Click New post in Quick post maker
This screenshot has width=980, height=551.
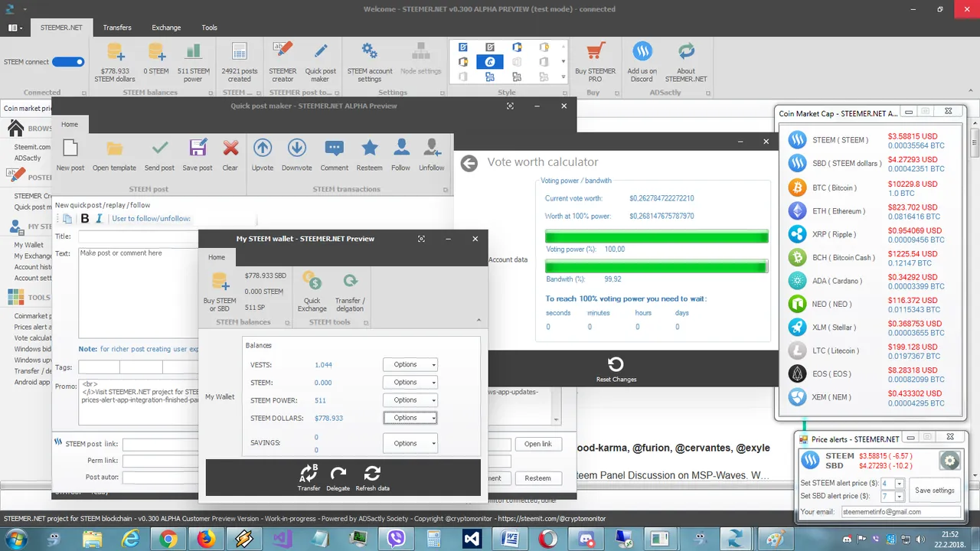pyautogui.click(x=70, y=155)
